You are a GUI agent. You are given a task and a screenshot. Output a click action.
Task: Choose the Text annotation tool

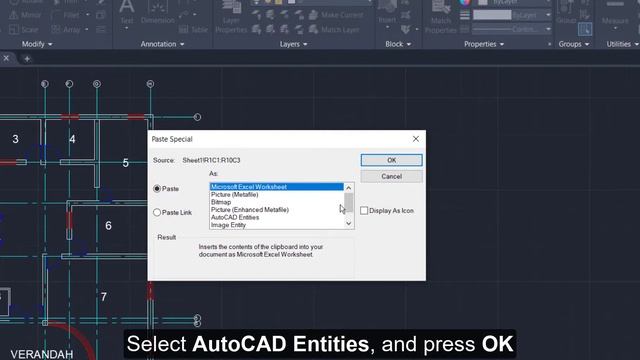pos(127,11)
